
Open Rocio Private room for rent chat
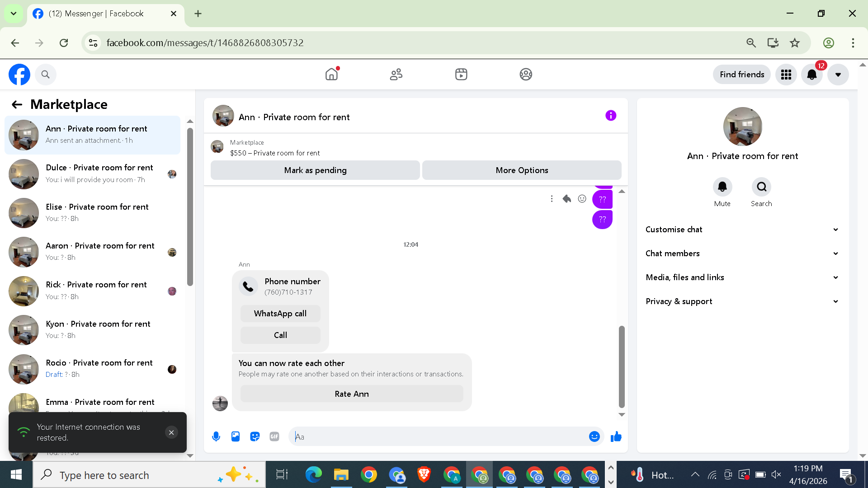(92, 369)
